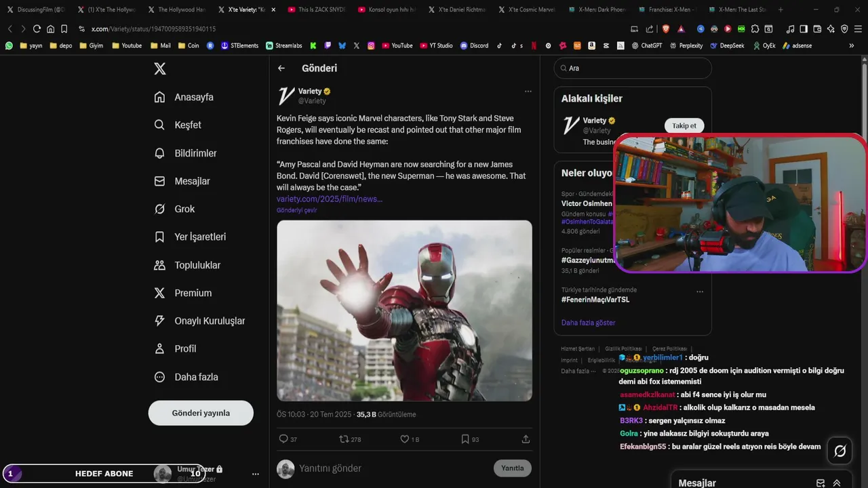
Task: Click Takip et follow button
Action: click(684, 125)
